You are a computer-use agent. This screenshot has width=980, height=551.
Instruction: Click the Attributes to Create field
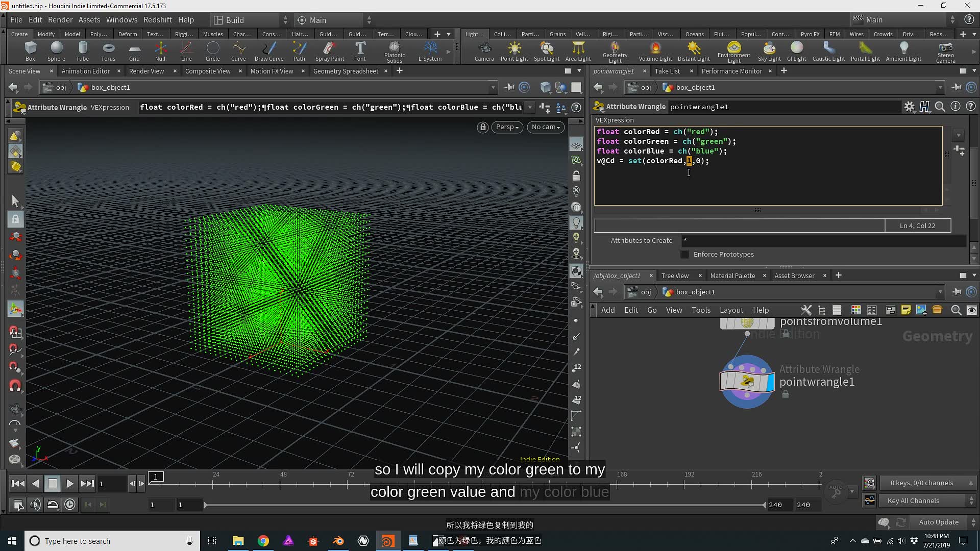click(x=823, y=240)
